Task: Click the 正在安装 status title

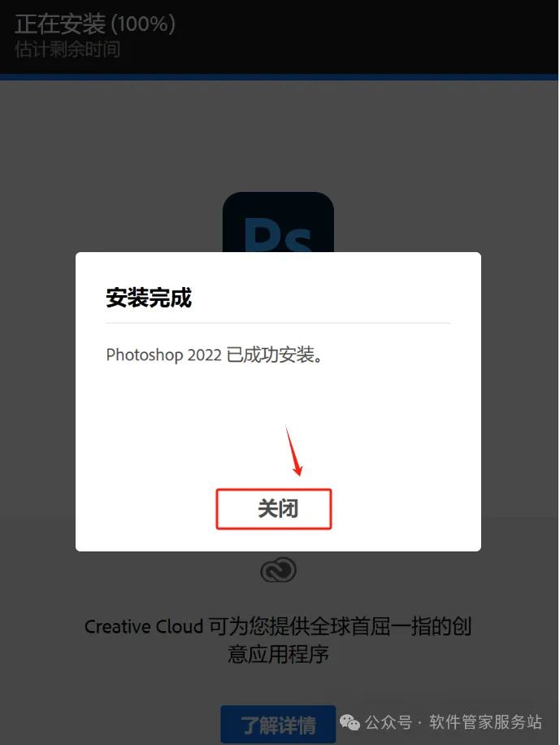Action: 60,24
